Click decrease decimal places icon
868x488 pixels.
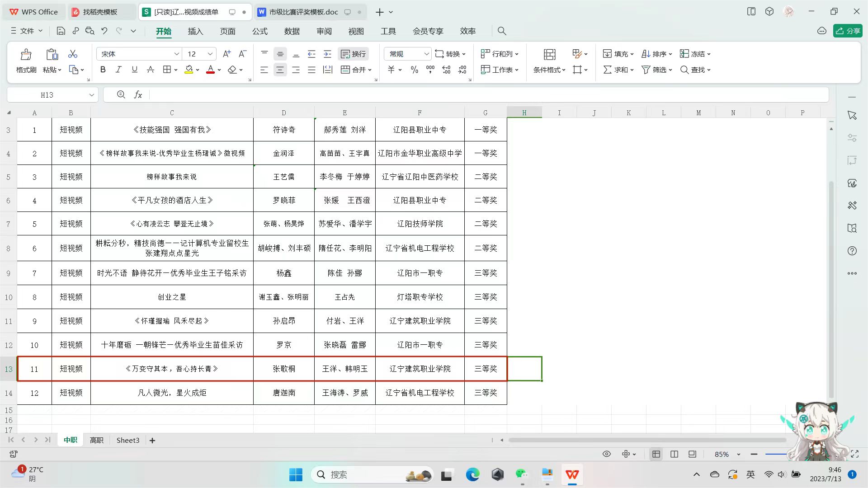pos(462,70)
